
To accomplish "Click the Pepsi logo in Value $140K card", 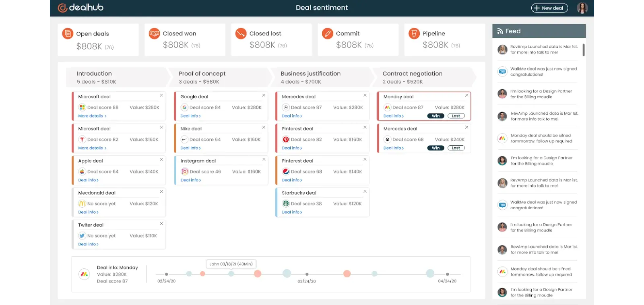I will pos(286,171).
